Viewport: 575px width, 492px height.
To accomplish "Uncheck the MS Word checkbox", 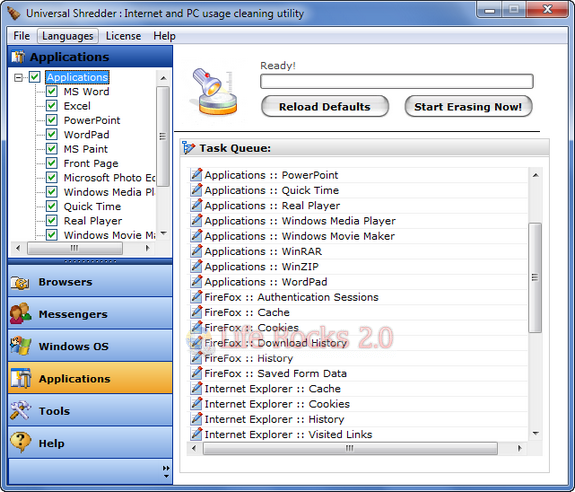I will coord(52,91).
